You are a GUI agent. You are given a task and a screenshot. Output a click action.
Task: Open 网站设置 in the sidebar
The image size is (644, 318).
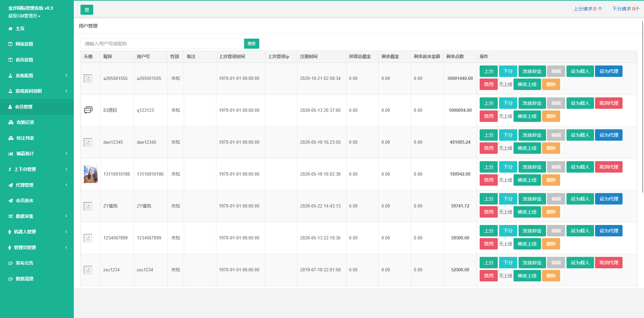[x=24, y=44]
